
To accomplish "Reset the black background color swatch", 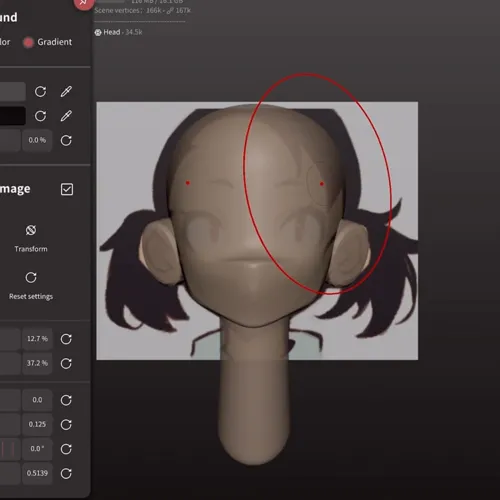I will (x=40, y=116).
